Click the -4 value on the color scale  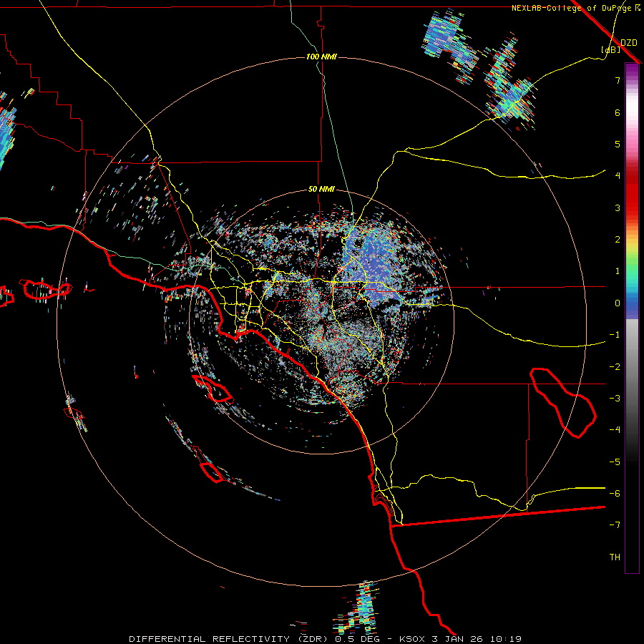[x=615, y=430]
